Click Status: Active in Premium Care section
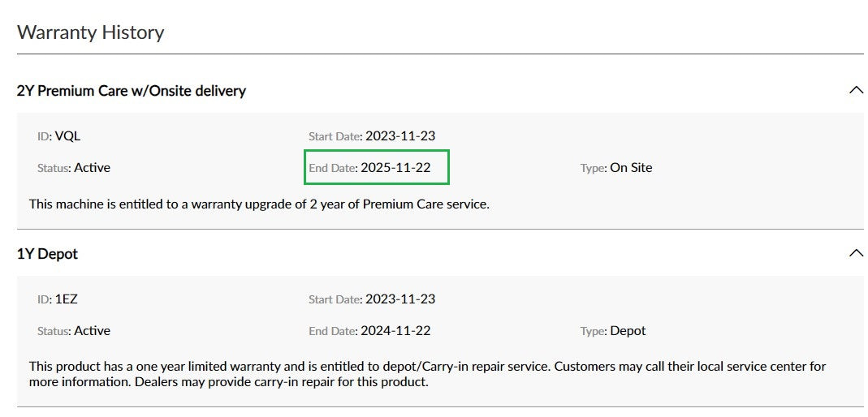Screen dimensions: 868x417 click(x=74, y=168)
